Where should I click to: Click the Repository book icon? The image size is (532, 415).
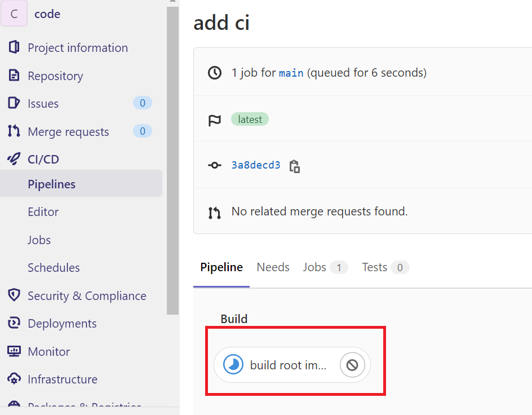14,76
